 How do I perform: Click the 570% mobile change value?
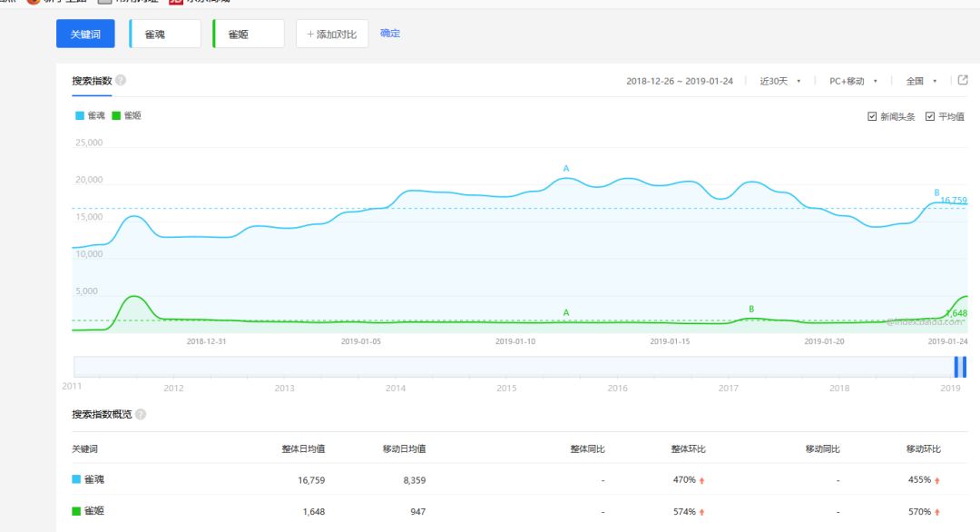point(920,511)
